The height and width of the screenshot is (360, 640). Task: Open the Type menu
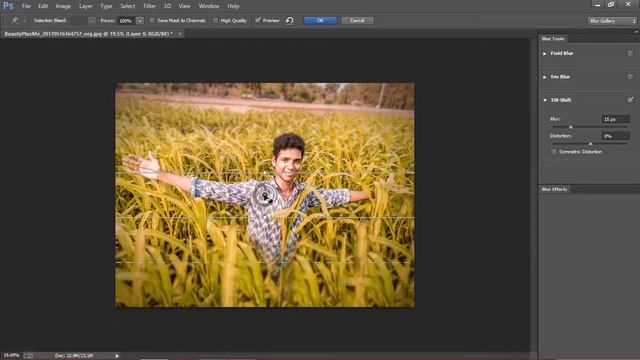[106, 6]
